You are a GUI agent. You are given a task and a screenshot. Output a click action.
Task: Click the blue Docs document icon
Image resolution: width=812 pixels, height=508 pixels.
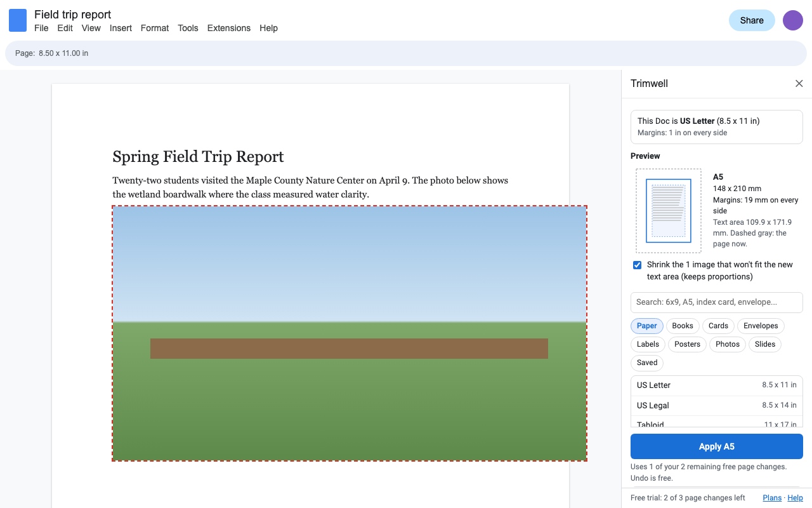pos(18,20)
